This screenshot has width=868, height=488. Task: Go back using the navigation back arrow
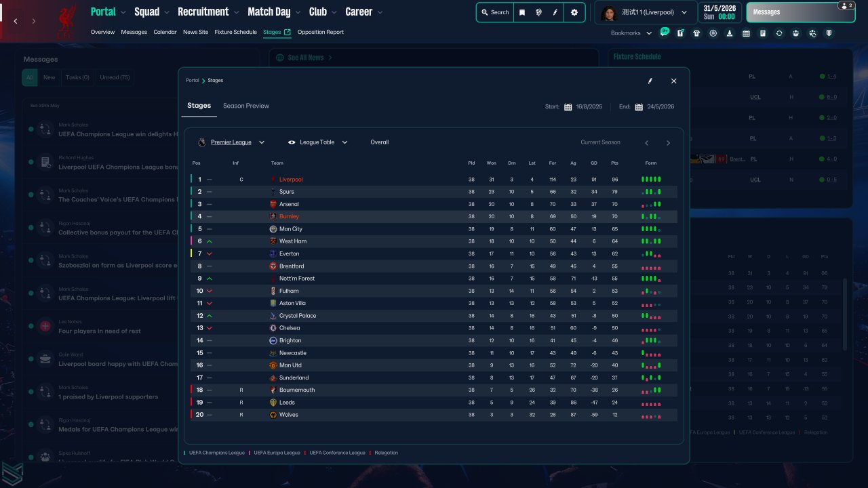pyautogui.click(x=16, y=22)
